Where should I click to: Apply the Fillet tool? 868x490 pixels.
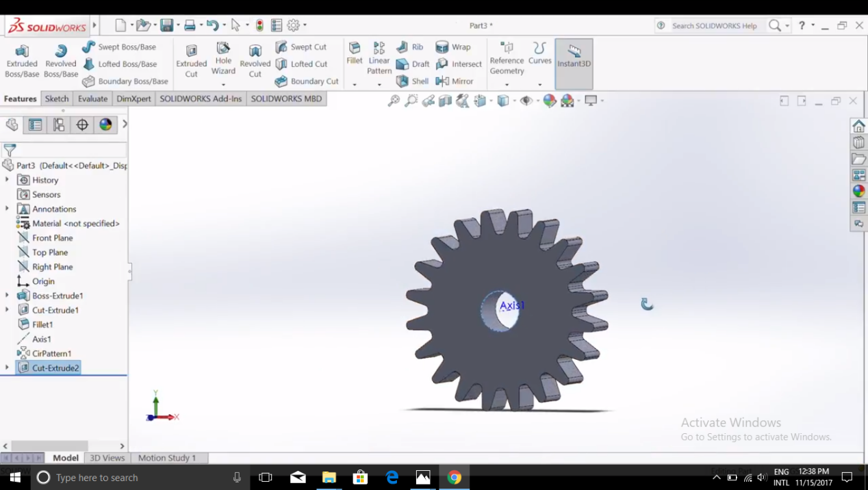coord(355,53)
